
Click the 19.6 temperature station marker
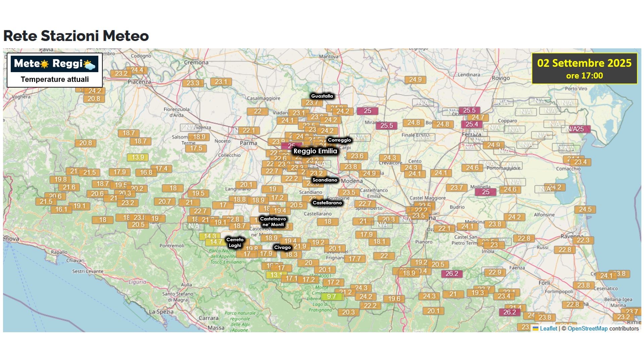point(394,299)
